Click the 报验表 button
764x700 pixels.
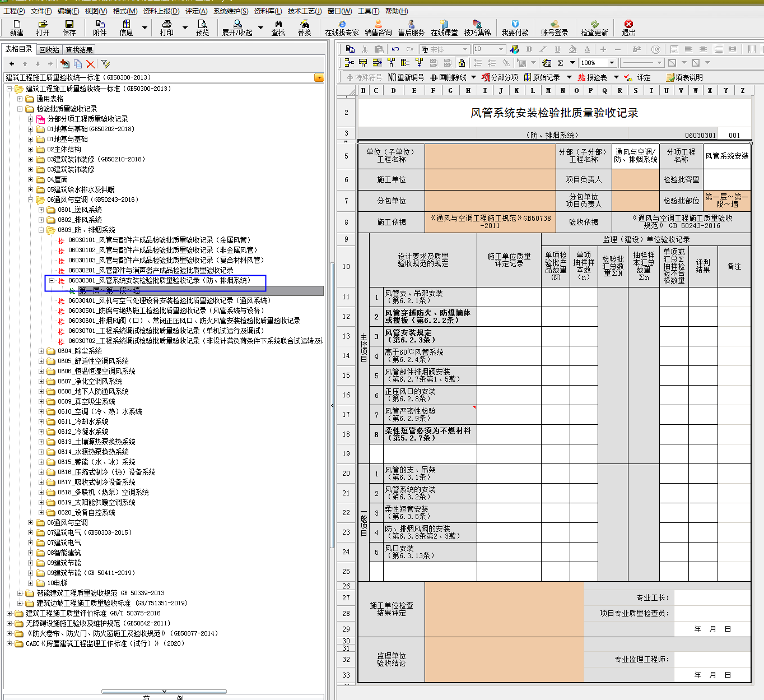[593, 77]
